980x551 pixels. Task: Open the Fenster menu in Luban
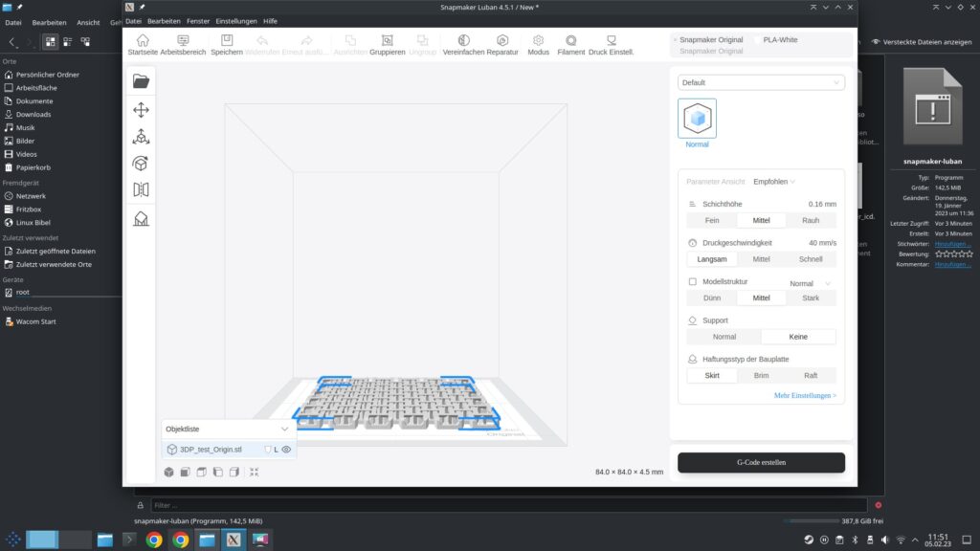click(x=198, y=21)
